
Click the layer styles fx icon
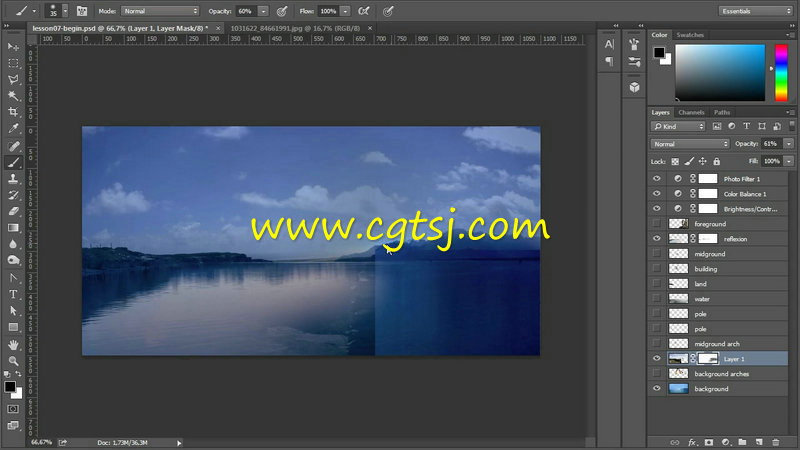tap(691, 441)
